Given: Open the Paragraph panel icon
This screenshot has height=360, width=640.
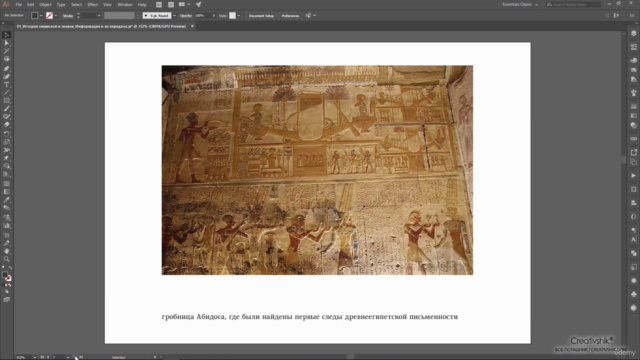Looking at the screenshot, I should tap(633, 230).
